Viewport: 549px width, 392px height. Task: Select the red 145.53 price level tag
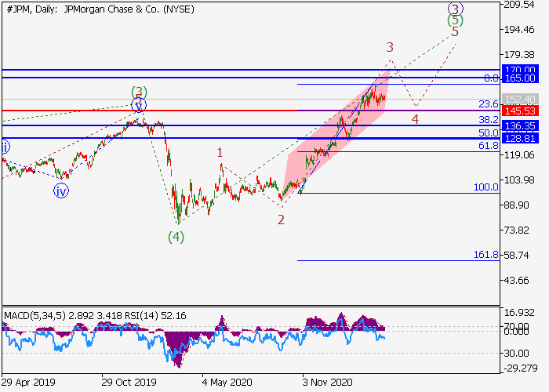point(520,111)
